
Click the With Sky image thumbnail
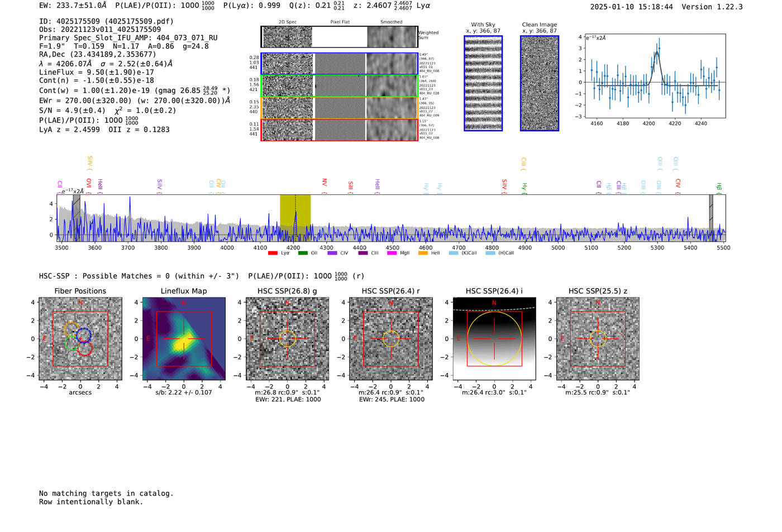click(x=483, y=83)
